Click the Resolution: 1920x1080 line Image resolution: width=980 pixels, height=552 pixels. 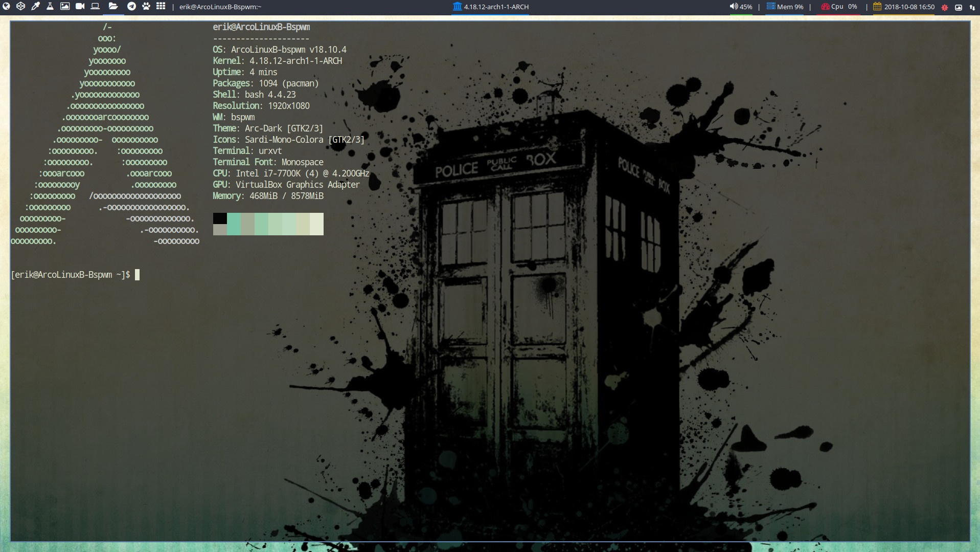(261, 106)
